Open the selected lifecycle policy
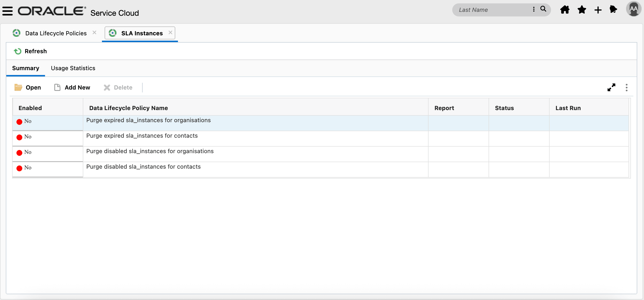 point(28,87)
